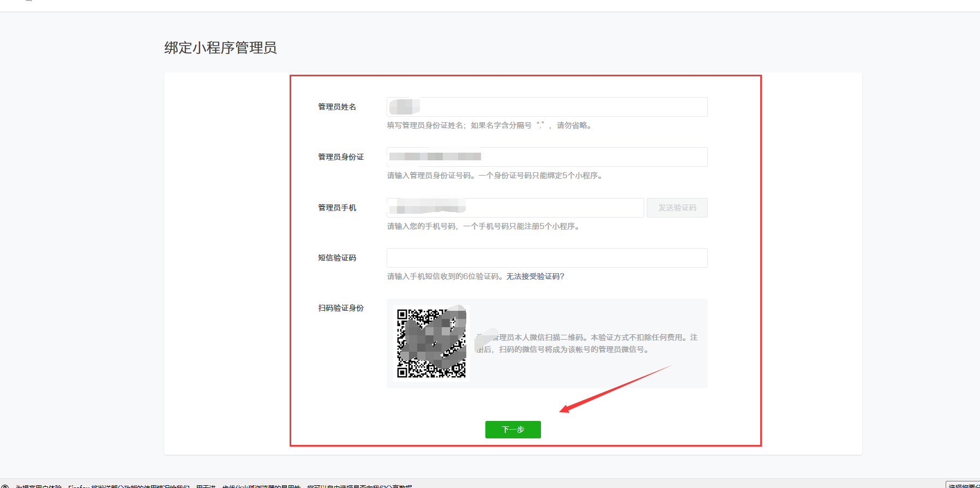Click hint text 请输入手机短信收到的6位验证码
Image resolution: width=980 pixels, height=488 pixels.
point(446,276)
